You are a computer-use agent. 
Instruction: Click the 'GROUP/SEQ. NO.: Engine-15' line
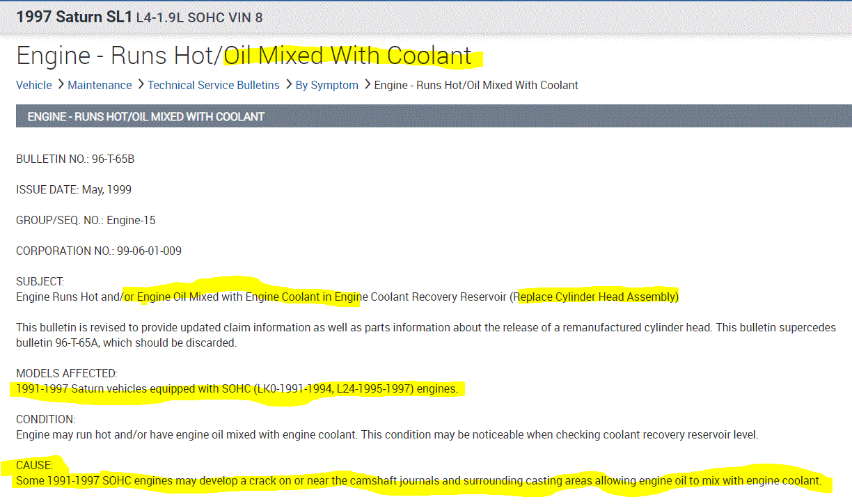coord(86,220)
